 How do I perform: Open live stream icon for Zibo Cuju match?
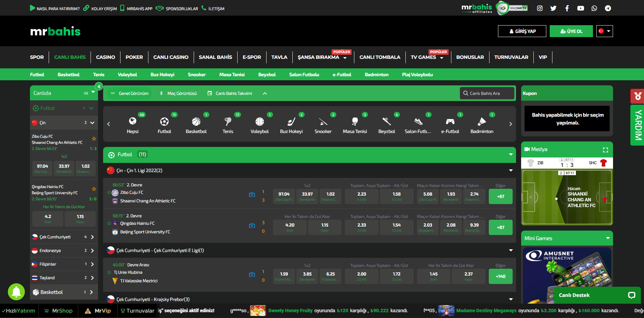(x=252, y=195)
